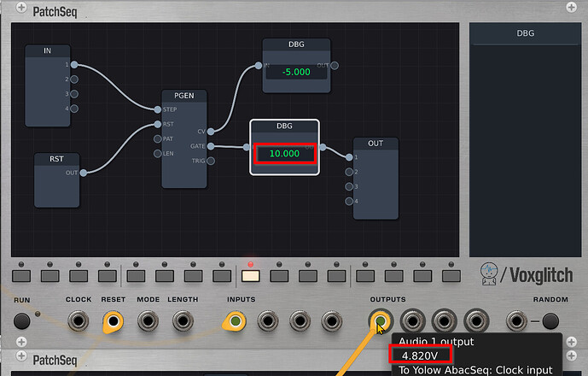Click the TRIG output port on PGEN
The height and width of the screenshot is (376, 588).
[211, 161]
